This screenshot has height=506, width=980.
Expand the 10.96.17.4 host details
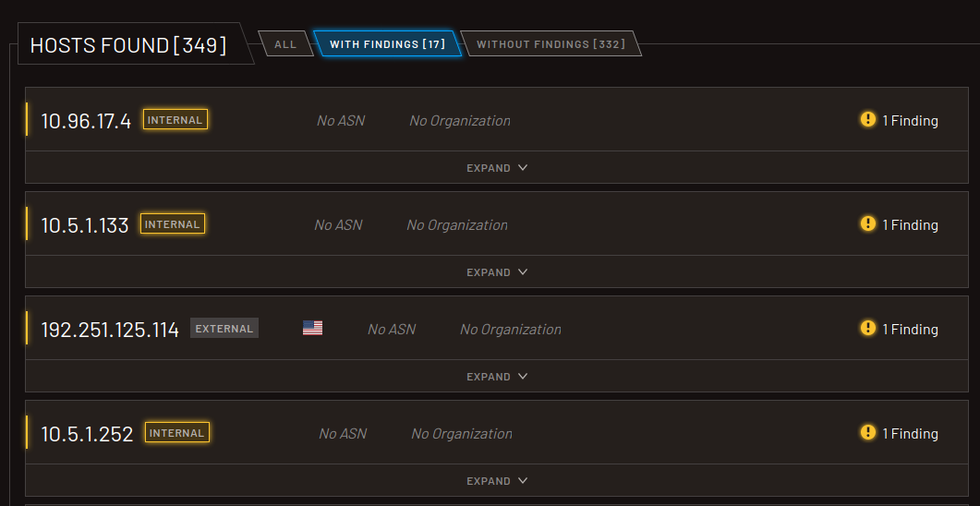[497, 168]
